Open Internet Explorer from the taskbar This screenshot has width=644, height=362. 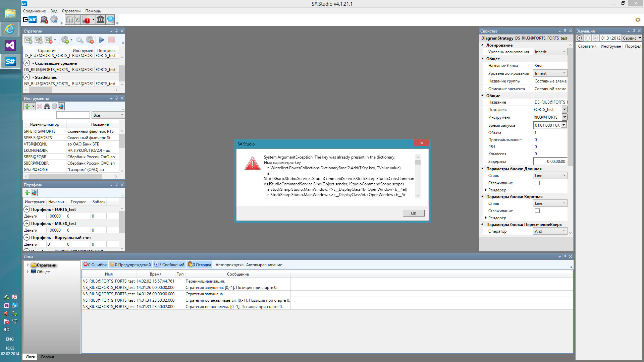10,29
